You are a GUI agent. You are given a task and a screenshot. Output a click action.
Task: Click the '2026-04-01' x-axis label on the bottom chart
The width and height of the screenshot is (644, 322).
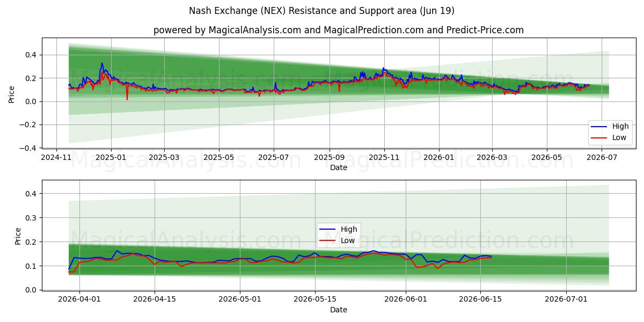point(79,299)
